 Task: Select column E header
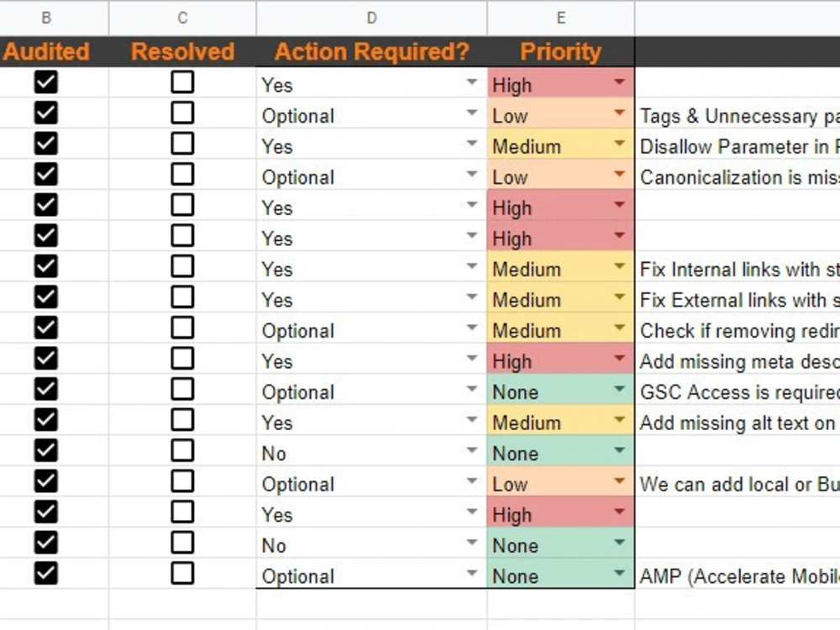point(561,18)
